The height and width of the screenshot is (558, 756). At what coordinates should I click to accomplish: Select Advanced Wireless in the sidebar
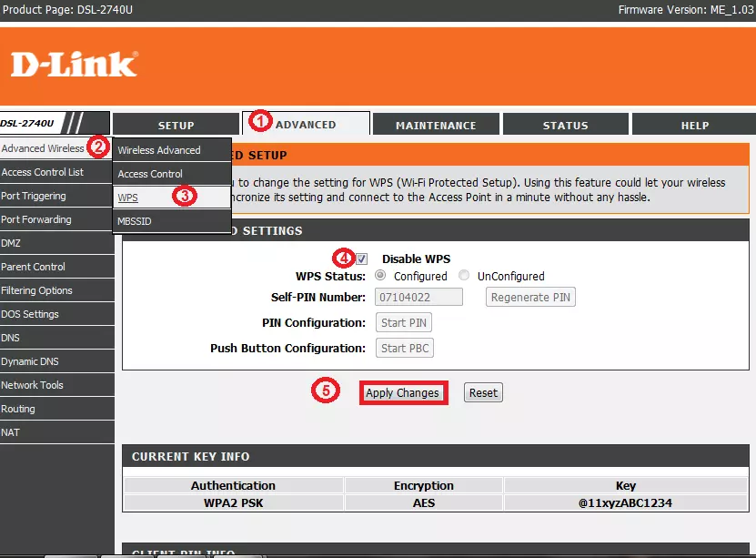56,148
